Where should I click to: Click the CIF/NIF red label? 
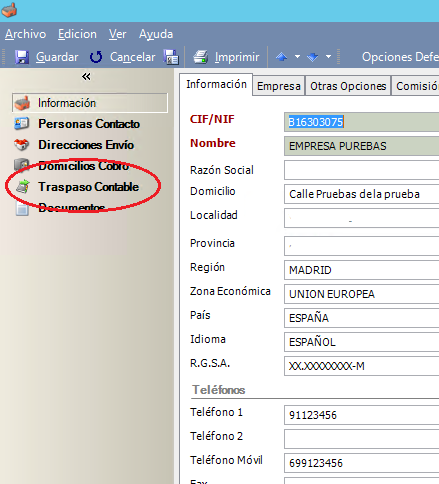click(x=212, y=119)
